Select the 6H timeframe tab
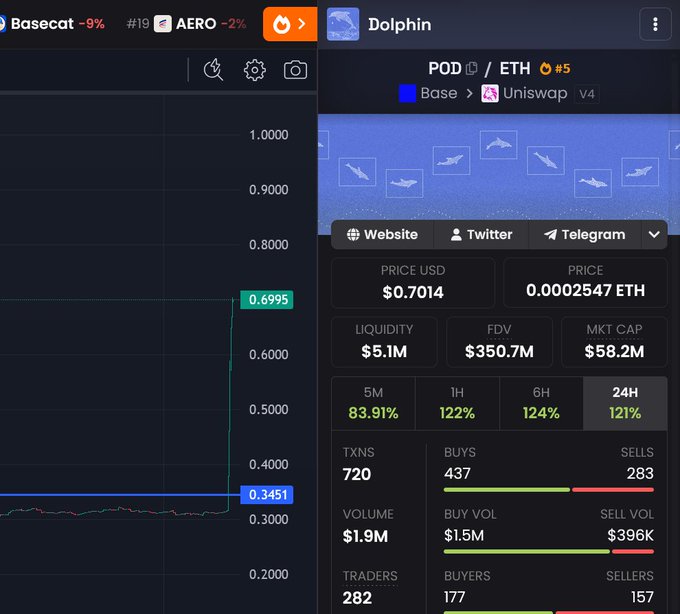680x614 pixels. point(541,403)
